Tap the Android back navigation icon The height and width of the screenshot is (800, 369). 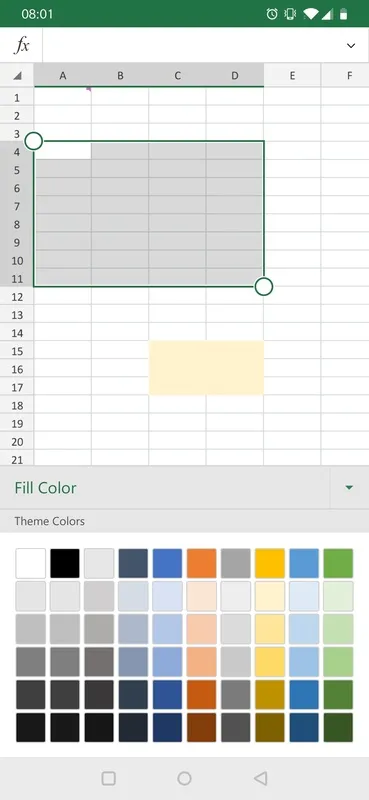click(260, 778)
